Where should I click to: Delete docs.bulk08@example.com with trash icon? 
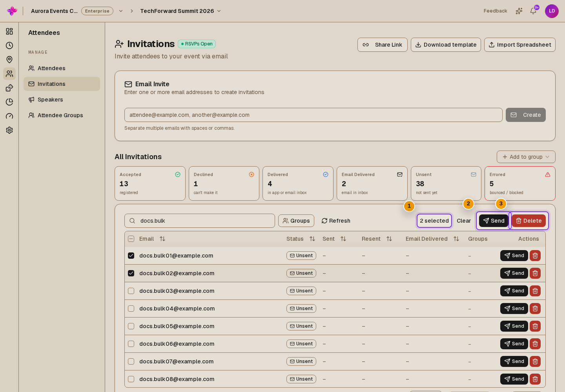pyautogui.click(x=535, y=379)
